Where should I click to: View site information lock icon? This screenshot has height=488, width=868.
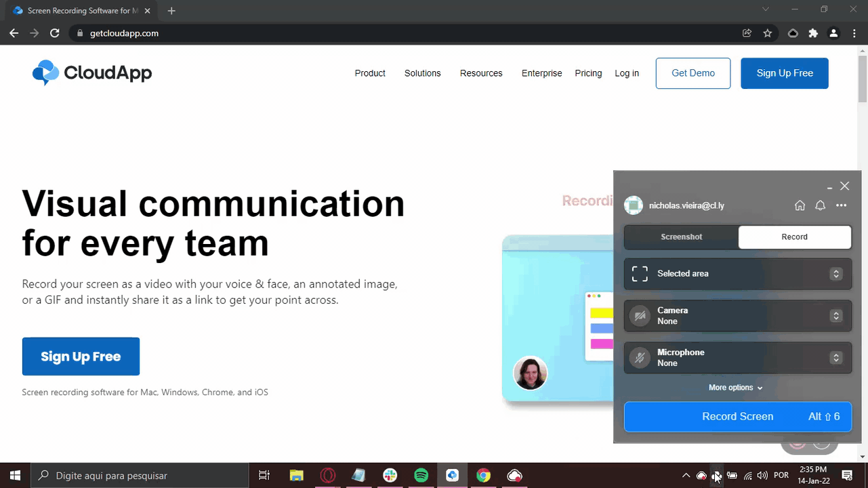point(80,33)
